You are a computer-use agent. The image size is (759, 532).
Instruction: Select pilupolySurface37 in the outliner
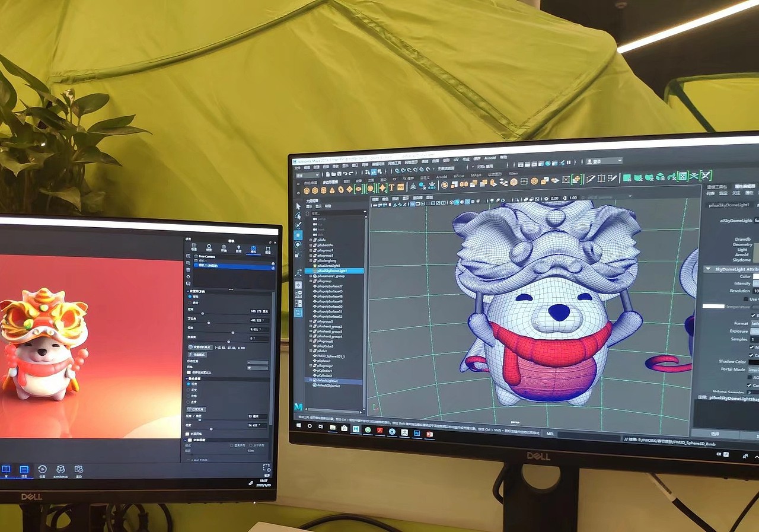click(x=330, y=286)
